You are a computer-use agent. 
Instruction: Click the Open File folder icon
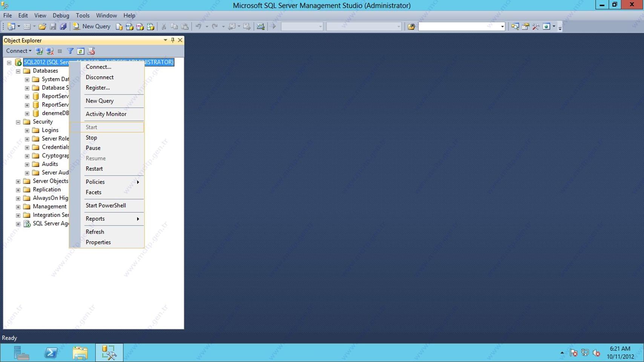click(42, 26)
